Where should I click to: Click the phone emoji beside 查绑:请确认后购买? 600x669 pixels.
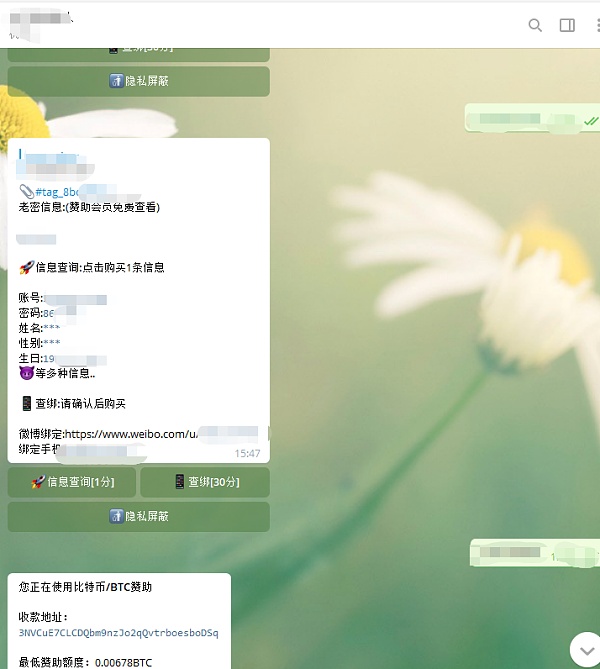[x=26, y=404]
